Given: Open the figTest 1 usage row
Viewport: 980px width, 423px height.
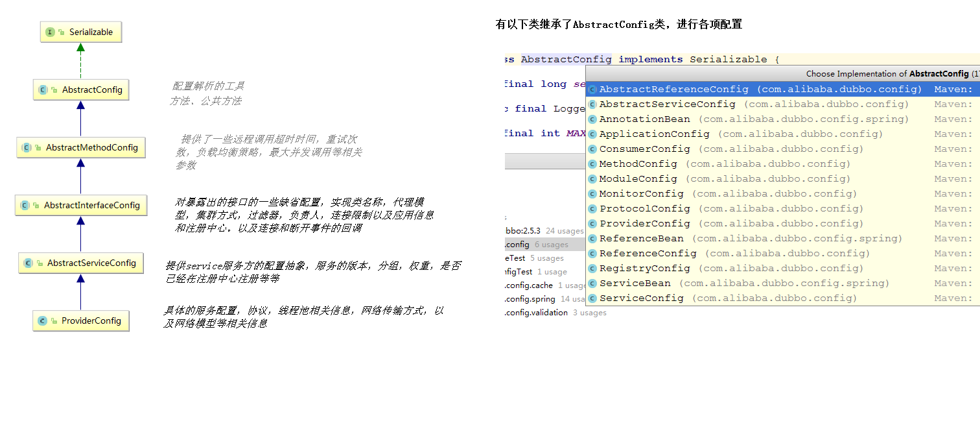Looking at the screenshot, I should point(536,272).
